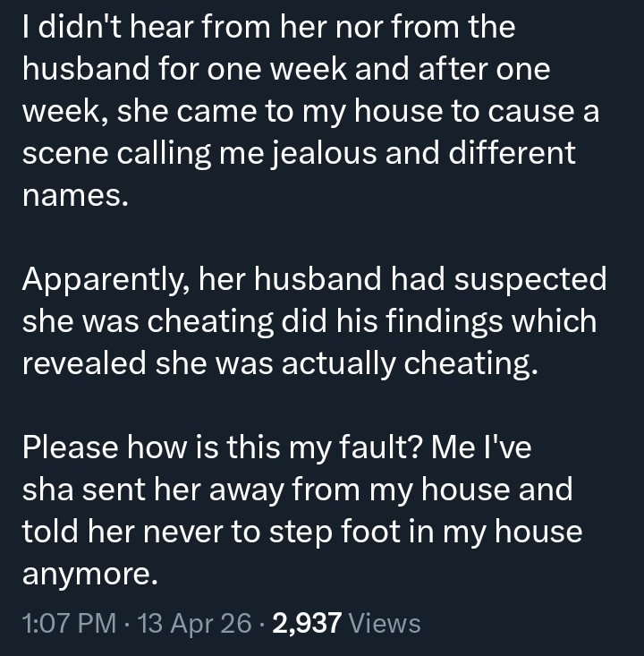This screenshot has width=644, height=656.
Task: Select the paragraph beginning with "Apparently"
Action: point(313,322)
